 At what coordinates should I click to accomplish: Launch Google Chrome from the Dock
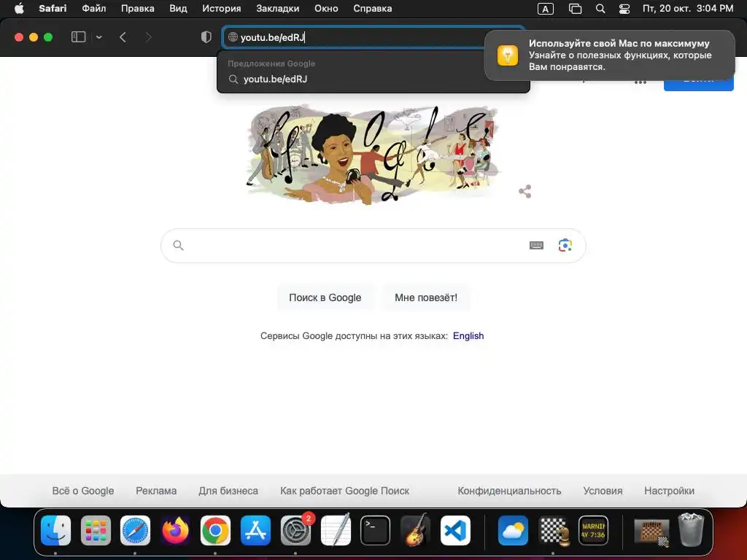215,531
